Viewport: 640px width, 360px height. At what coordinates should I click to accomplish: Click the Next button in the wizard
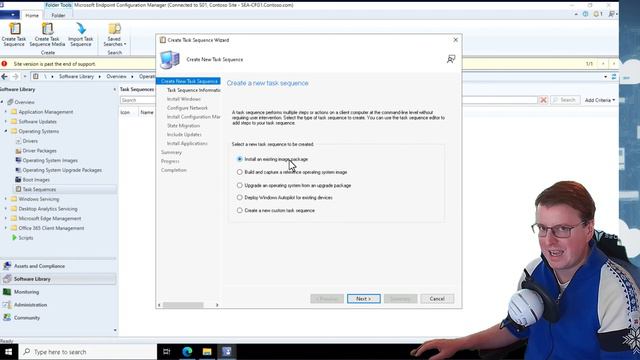364,299
